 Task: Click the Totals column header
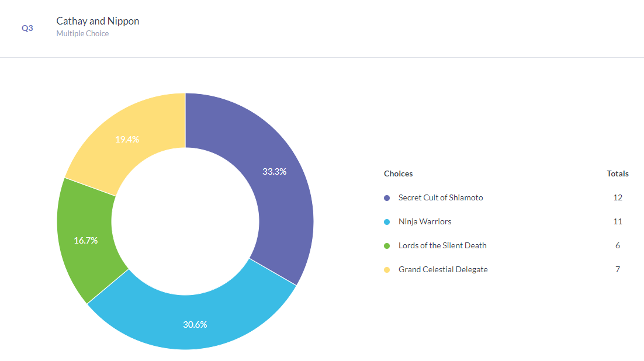(x=618, y=173)
